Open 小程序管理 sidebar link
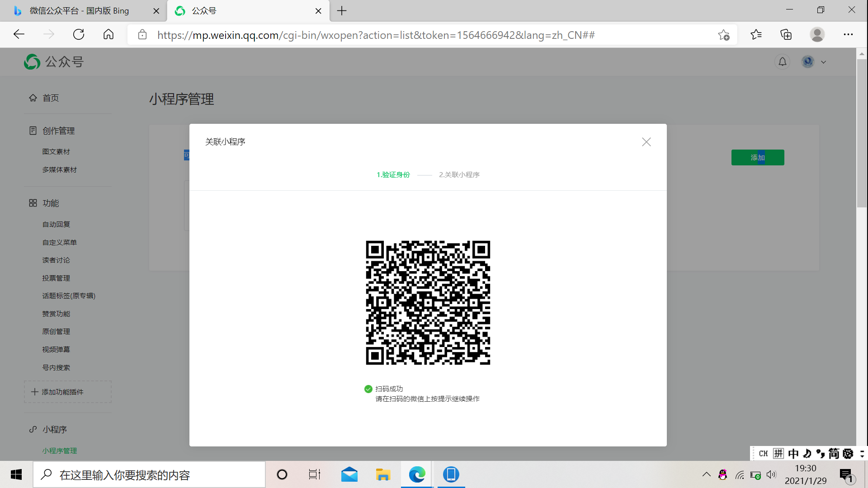This screenshot has height=488, width=868. click(59, 450)
